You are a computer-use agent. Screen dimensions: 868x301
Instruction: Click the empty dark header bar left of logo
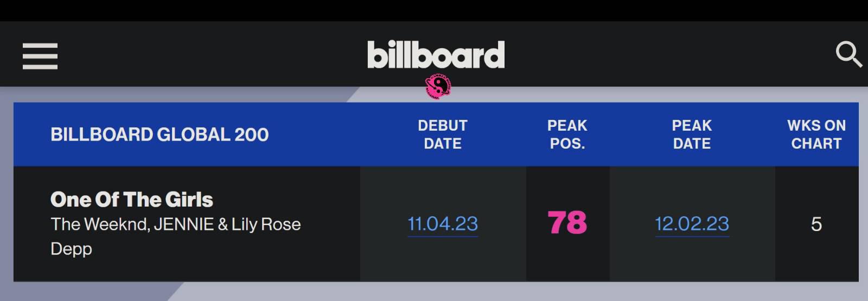pyautogui.click(x=212, y=54)
